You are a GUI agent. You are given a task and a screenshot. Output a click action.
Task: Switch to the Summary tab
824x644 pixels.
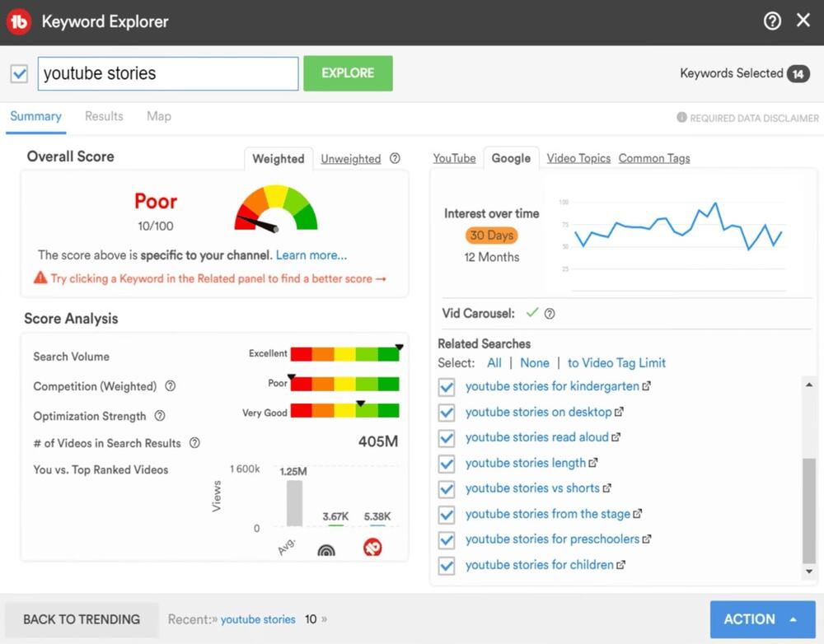(35, 116)
